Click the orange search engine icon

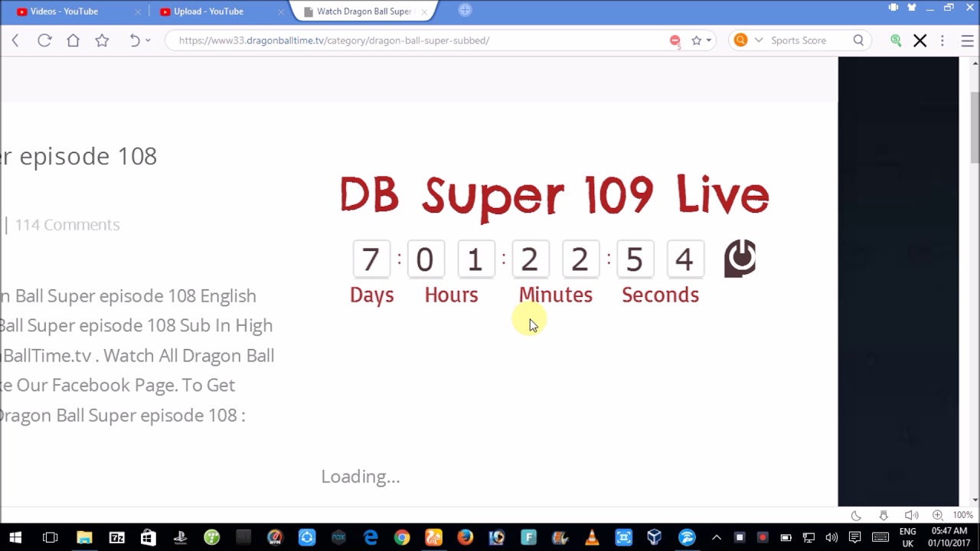[740, 41]
